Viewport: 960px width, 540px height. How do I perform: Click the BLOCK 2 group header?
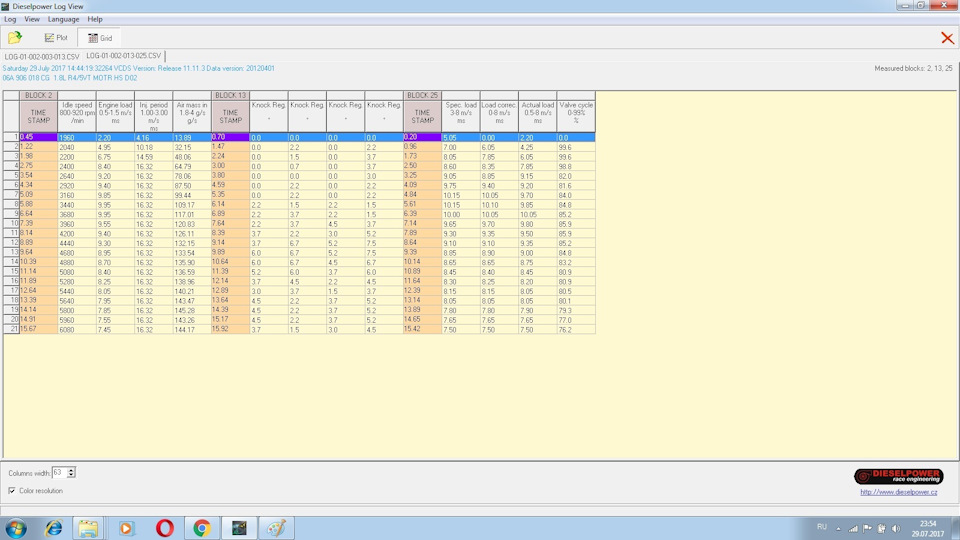click(39, 96)
